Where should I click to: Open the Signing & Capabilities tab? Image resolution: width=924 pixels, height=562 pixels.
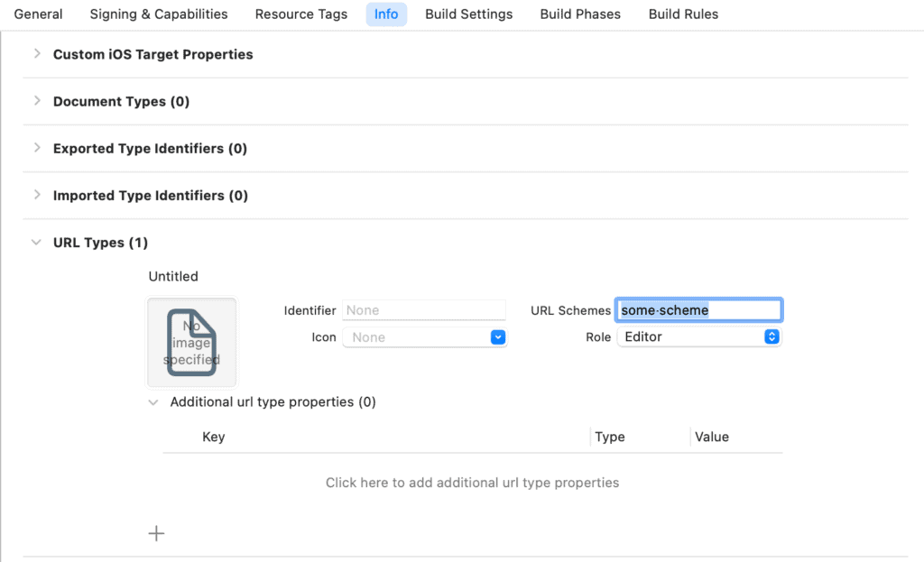(x=159, y=14)
